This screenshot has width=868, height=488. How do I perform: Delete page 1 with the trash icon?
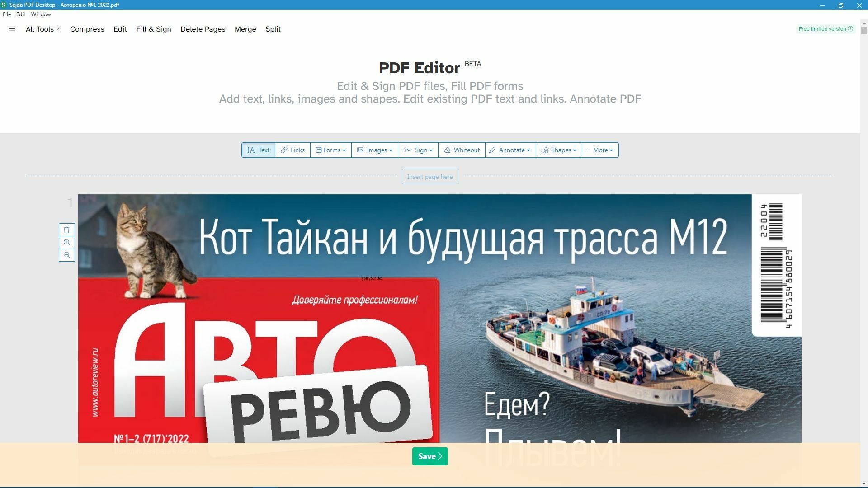click(x=66, y=230)
